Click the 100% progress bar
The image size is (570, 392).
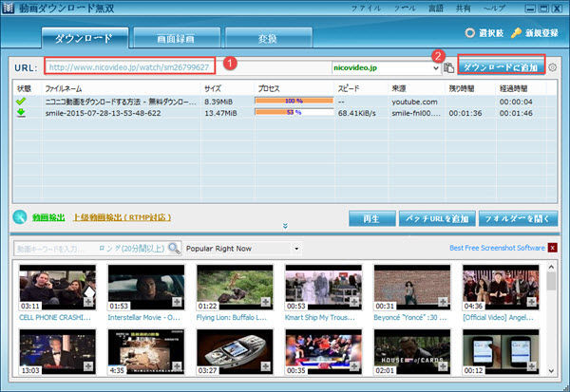click(294, 101)
